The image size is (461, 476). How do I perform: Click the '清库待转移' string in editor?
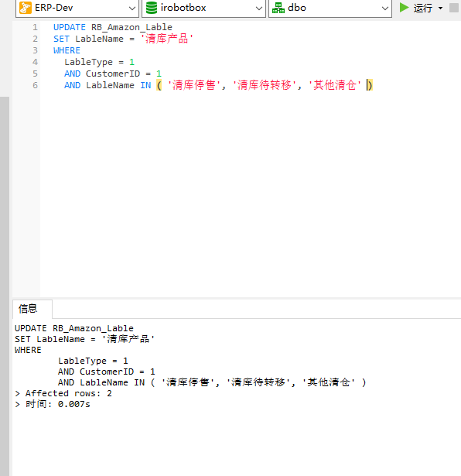[265, 85]
